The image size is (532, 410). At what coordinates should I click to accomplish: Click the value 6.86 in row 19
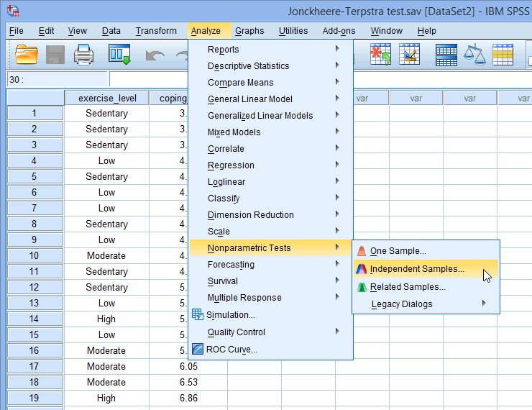pos(188,398)
